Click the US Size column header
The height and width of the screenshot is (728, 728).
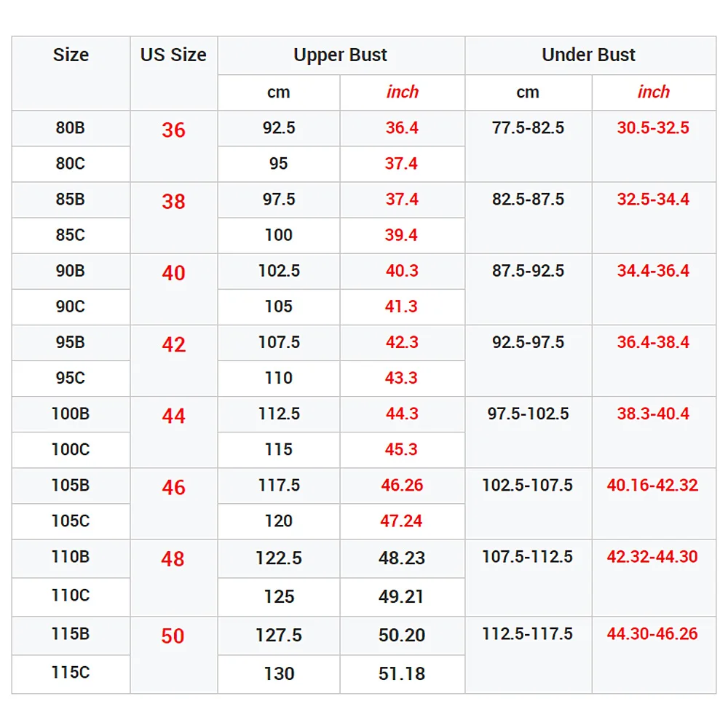tap(173, 55)
